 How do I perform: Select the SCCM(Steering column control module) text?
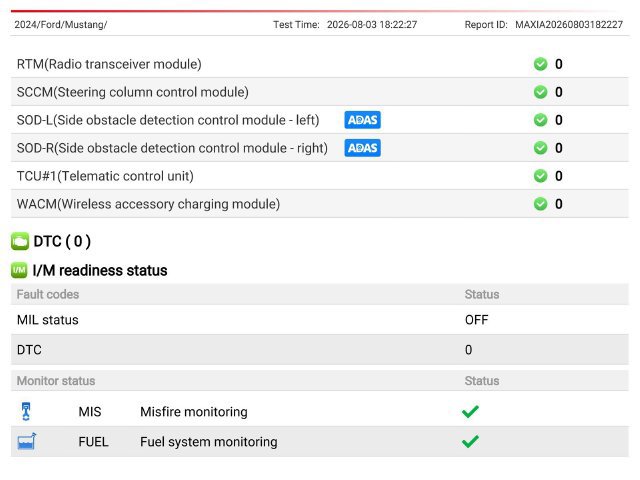tap(133, 92)
